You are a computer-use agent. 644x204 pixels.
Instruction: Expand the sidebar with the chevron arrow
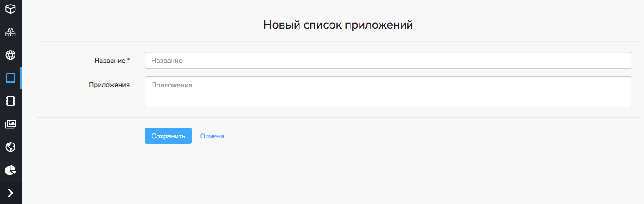[x=10, y=193]
